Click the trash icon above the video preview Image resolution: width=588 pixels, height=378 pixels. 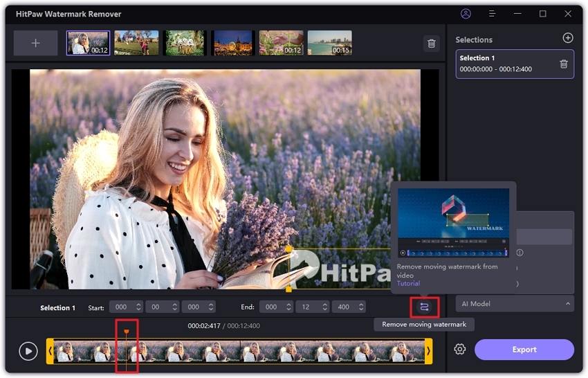tap(432, 43)
